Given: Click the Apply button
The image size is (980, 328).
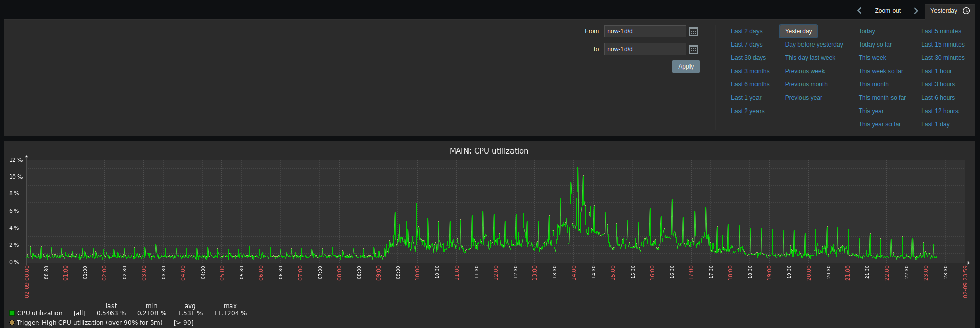Looking at the screenshot, I should 685,67.
